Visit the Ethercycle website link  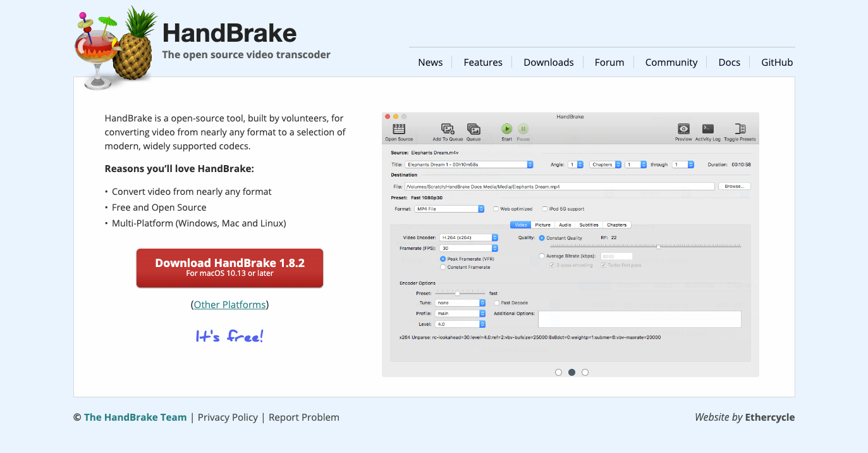tap(770, 418)
